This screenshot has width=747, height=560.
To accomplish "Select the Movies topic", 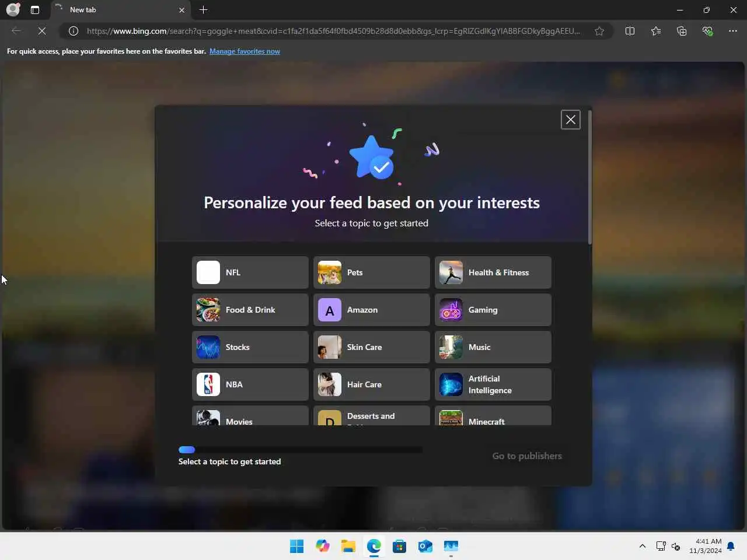I will tap(250, 415).
